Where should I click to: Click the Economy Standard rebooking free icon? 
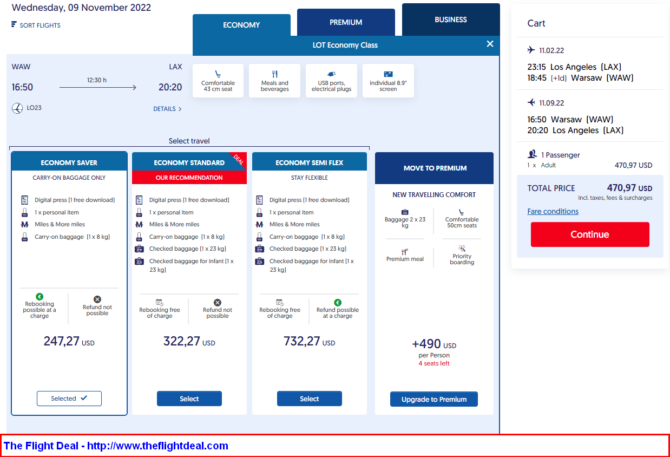(159, 302)
